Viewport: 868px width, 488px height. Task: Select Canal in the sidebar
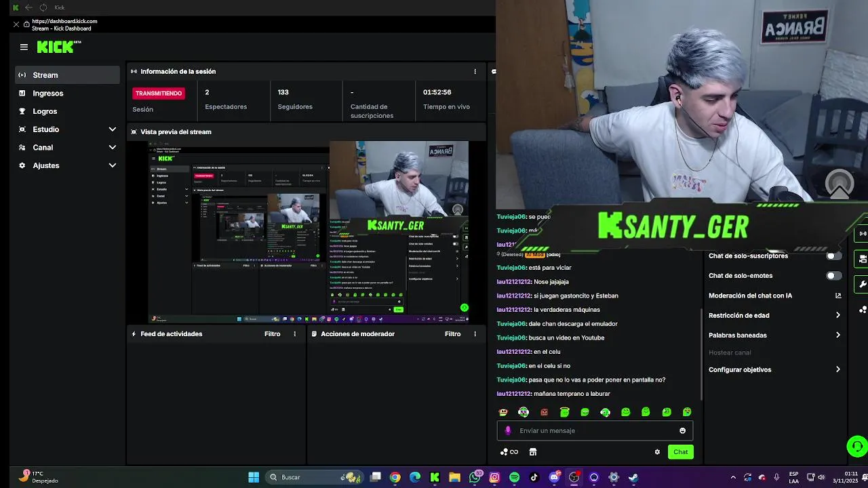pyautogui.click(x=43, y=147)
